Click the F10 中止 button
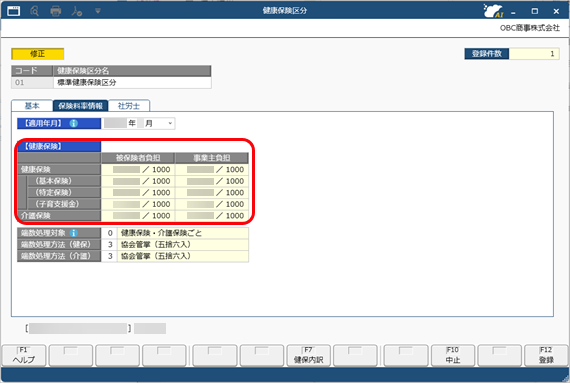 (453, 355)
